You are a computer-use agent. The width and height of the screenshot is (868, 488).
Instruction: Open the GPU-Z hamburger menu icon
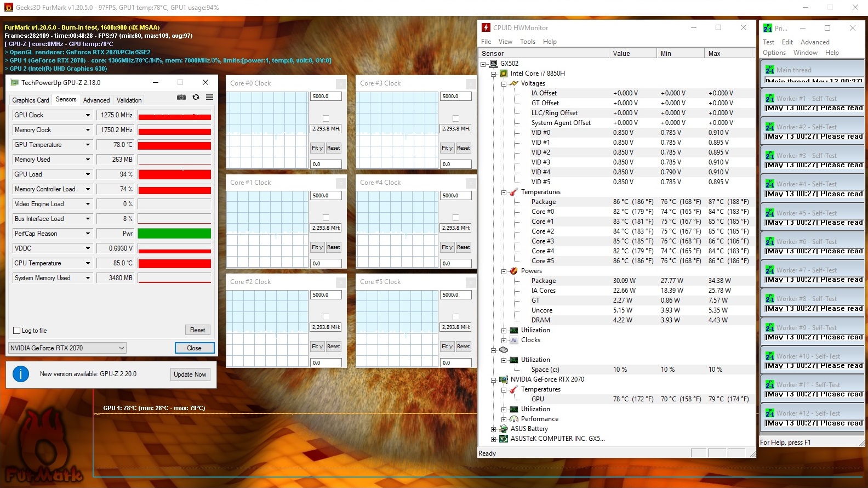209,97
